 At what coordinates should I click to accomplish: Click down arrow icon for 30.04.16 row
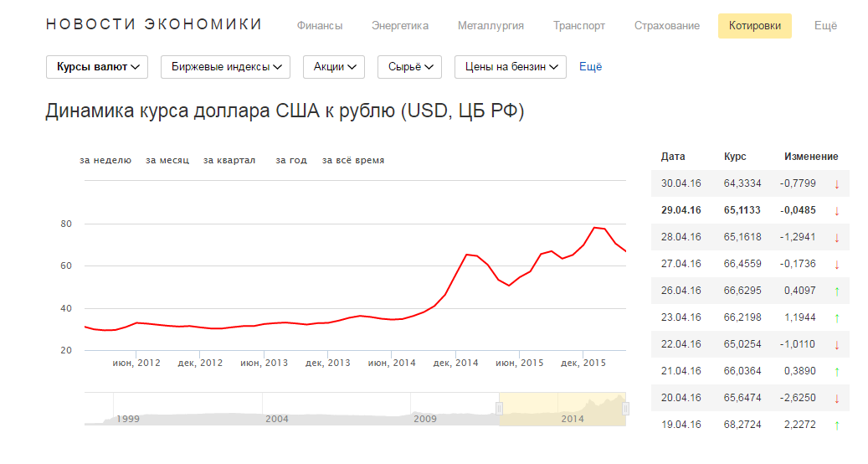click(x=836, y=184)
